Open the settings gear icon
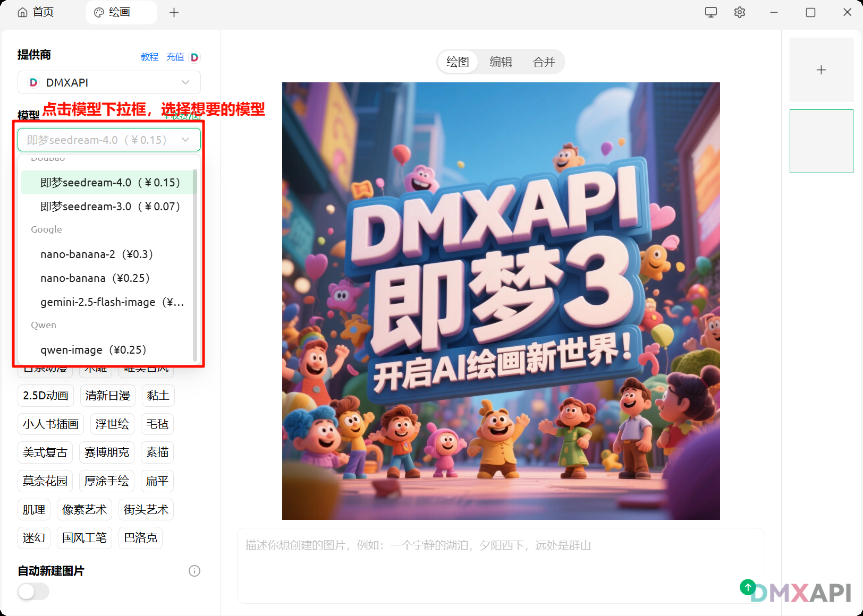Image resolution: width=863 pixels, height=616 pixels. pos(739,12)
